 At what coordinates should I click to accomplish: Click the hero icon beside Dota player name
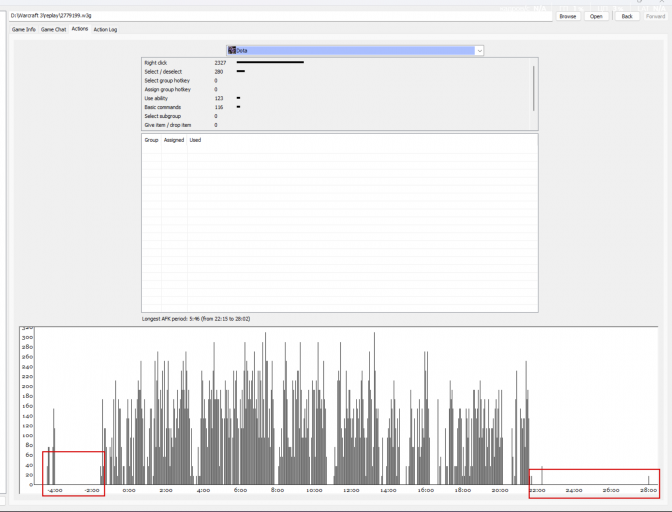point(232,50)
